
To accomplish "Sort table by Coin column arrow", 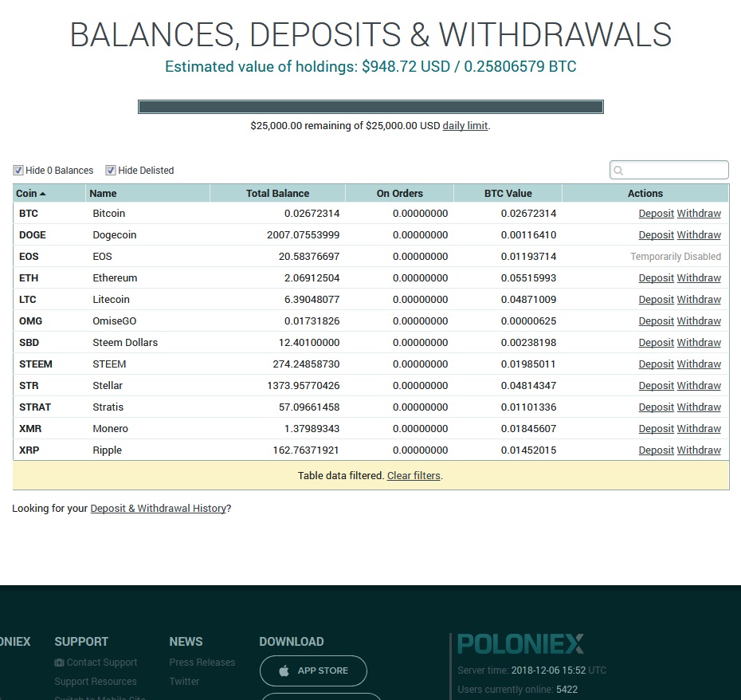I will 42,194.
